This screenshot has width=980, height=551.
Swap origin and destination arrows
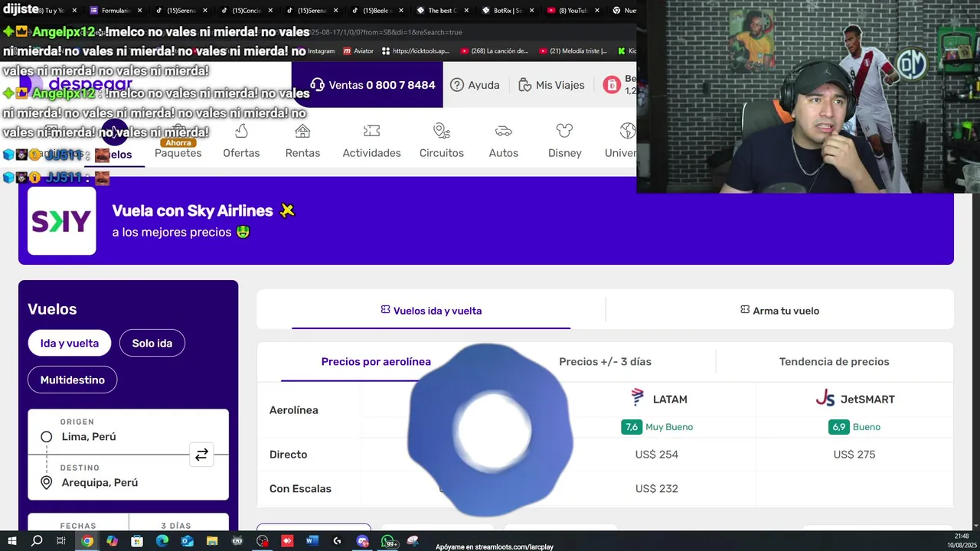[201, 455]
